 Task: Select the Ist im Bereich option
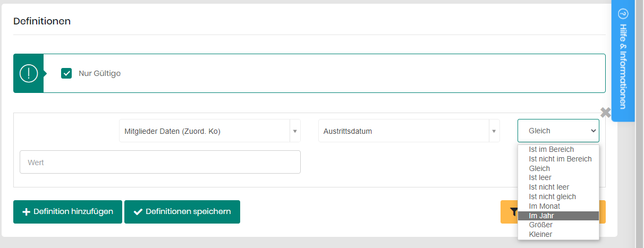[551, 149]
